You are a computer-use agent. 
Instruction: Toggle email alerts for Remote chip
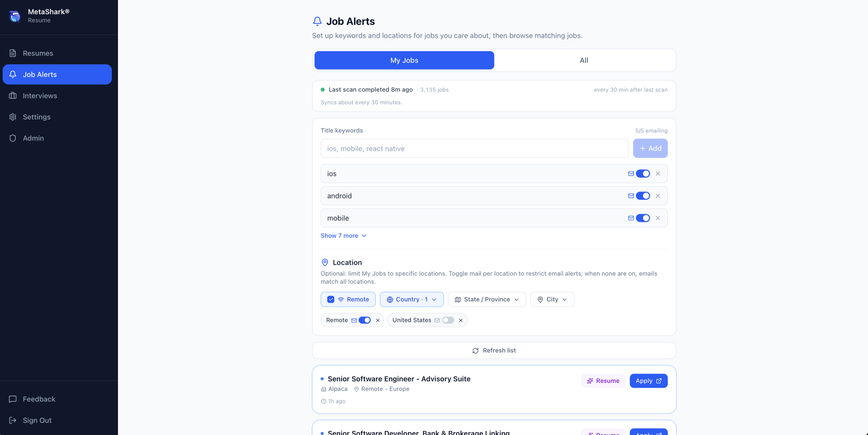coord(365,320)
